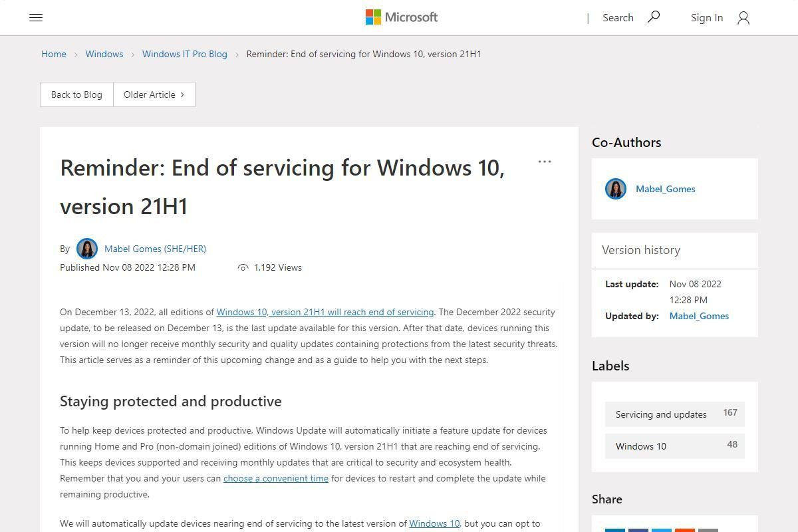Select the Windows 10 label
Image resolution: width=798 pixels, height=532 pixels.
click(675, 446)
